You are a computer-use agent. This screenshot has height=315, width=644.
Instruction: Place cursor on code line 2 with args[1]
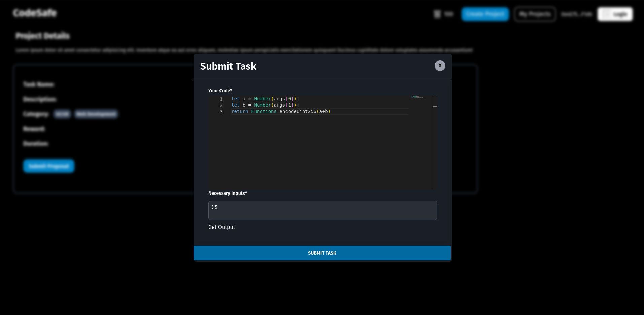click(x=265, y=105)
